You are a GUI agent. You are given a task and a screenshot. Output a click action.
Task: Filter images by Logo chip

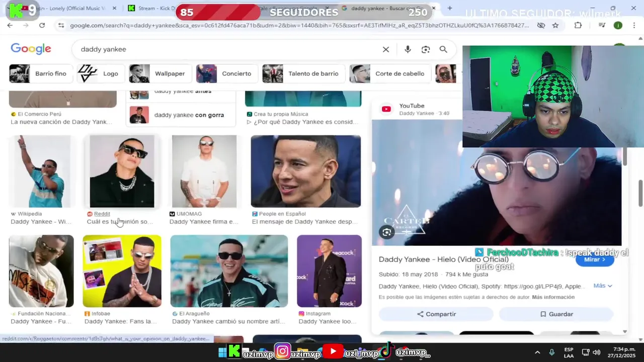pos(101,73)
